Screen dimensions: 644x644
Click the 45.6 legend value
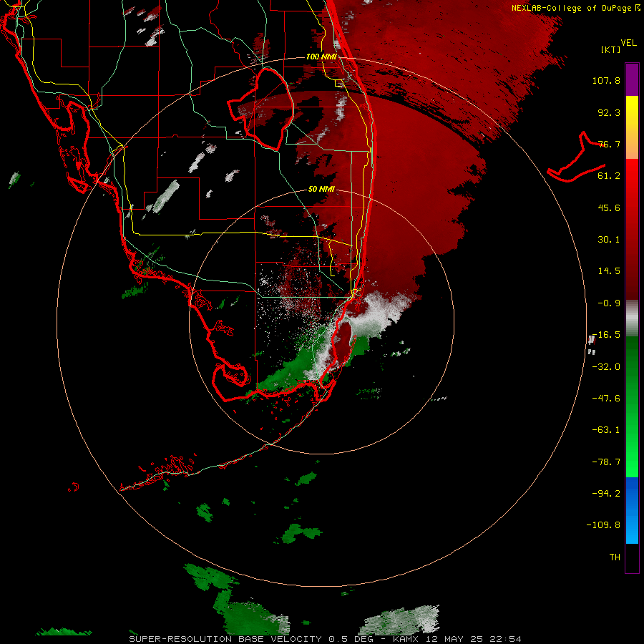(609, 208)
